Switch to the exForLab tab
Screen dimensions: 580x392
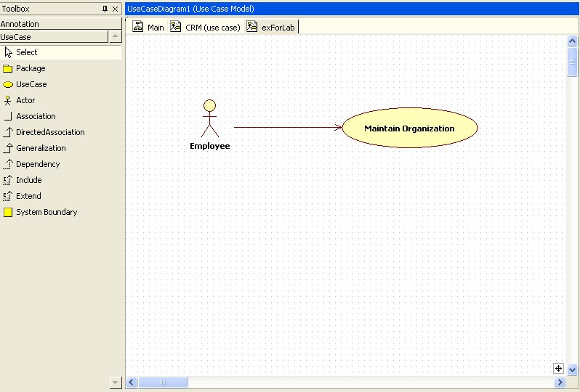coord(271,27)
